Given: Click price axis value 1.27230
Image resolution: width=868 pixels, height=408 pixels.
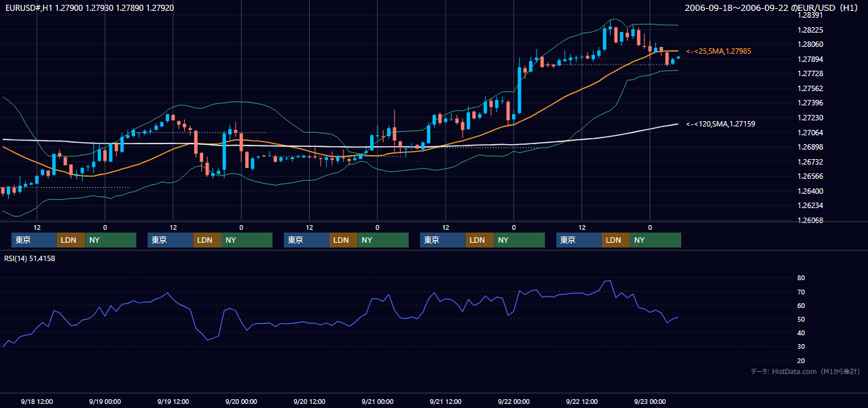Looking at the screenshot, I should pyautogui.click(x=810, y=118).
